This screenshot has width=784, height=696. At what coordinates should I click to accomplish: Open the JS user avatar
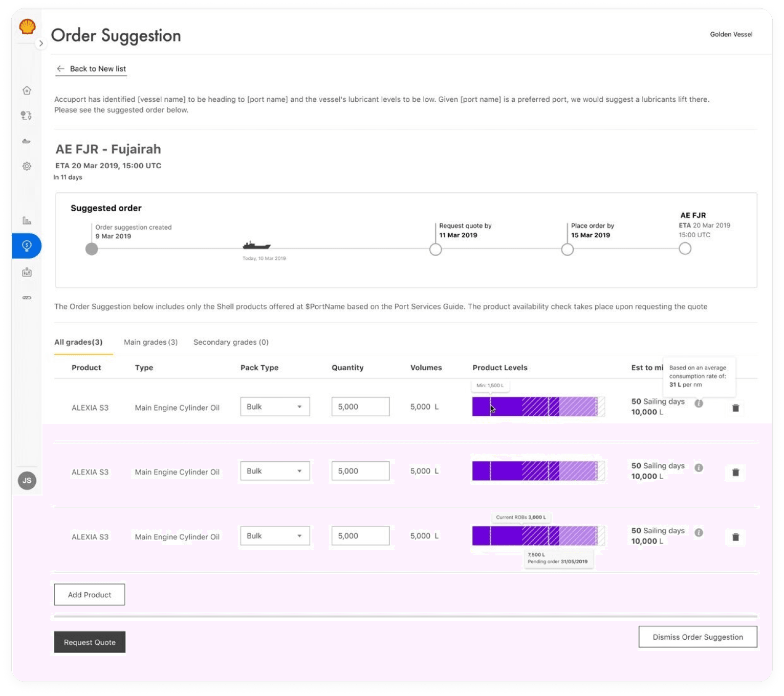(27, 481)
